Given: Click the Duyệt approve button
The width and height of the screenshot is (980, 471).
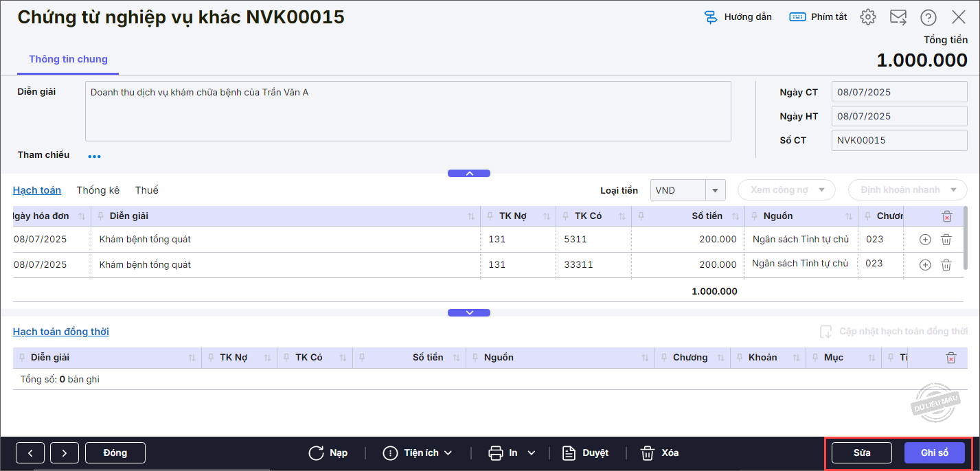Looking at the screenshot, I should 585,452.
